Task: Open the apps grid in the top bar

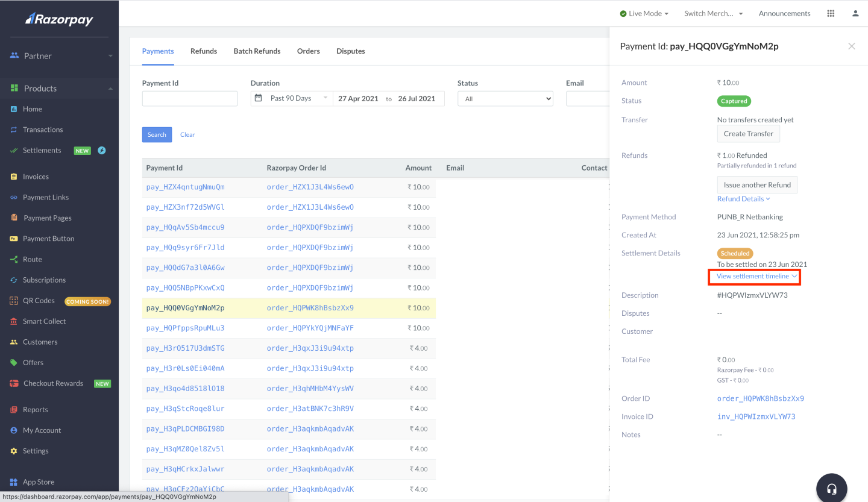Action: point(830,13)
